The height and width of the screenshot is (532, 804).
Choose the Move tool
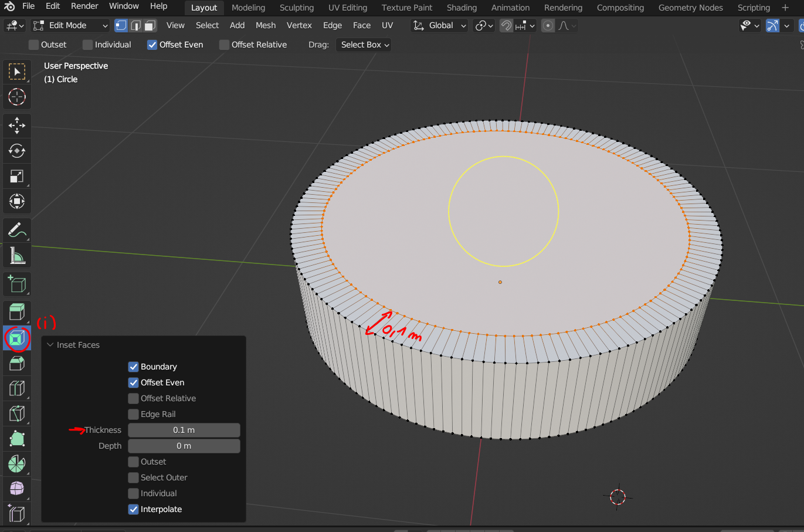click(17, 126)
